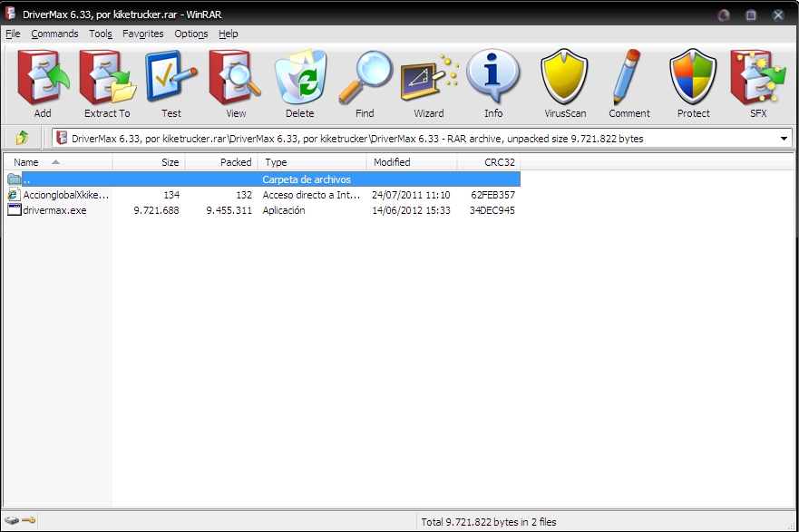This screenshot has height=532, width=799.
Task: Open the Help menu
Action: (x=229, y=34)
